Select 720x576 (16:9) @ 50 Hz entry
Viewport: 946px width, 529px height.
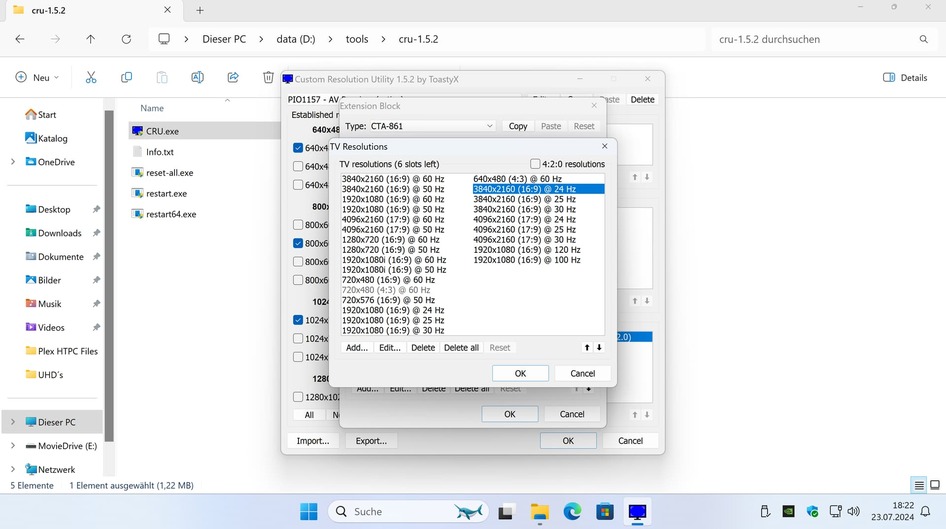point(388,300)
